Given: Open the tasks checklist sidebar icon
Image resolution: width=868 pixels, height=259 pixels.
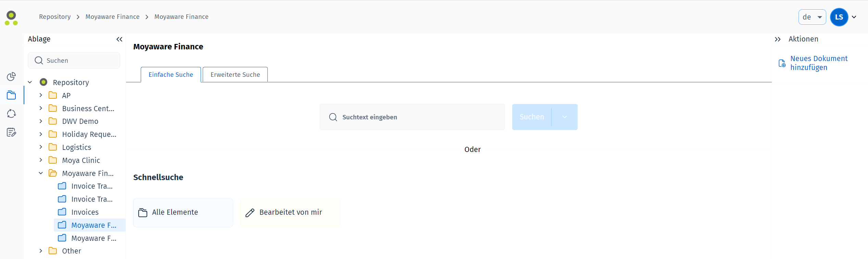Looking at the screenshot, I should tap(11, 132).
